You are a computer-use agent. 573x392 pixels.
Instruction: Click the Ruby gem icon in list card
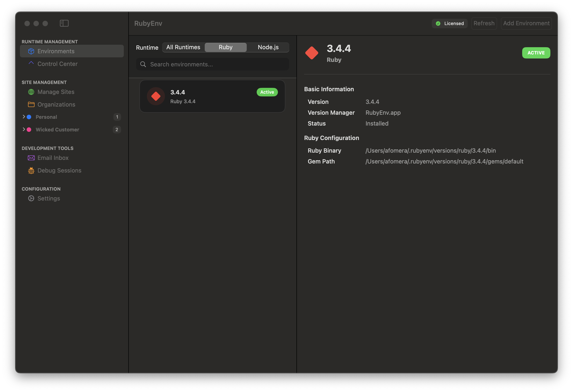(156, 96)
